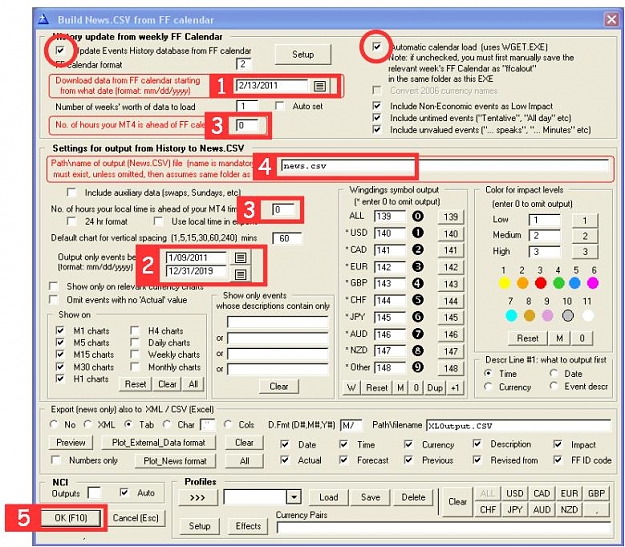Click the >>> profiles button

(198, 497)
